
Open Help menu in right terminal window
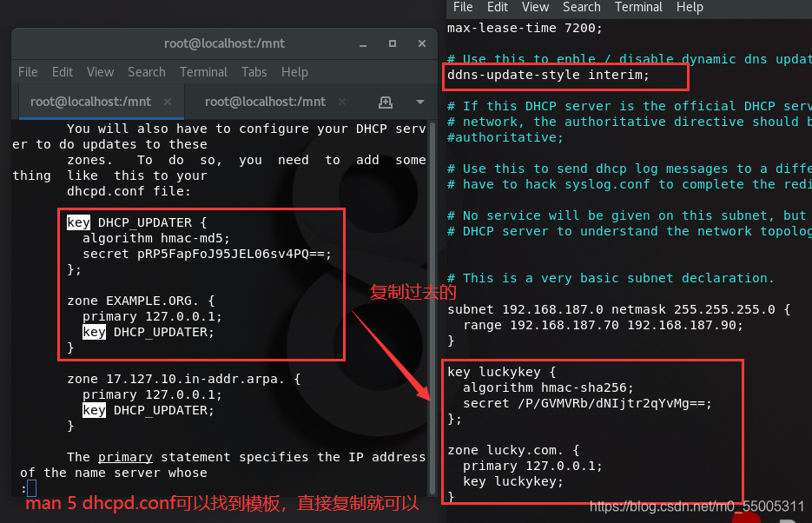[690, 7]
